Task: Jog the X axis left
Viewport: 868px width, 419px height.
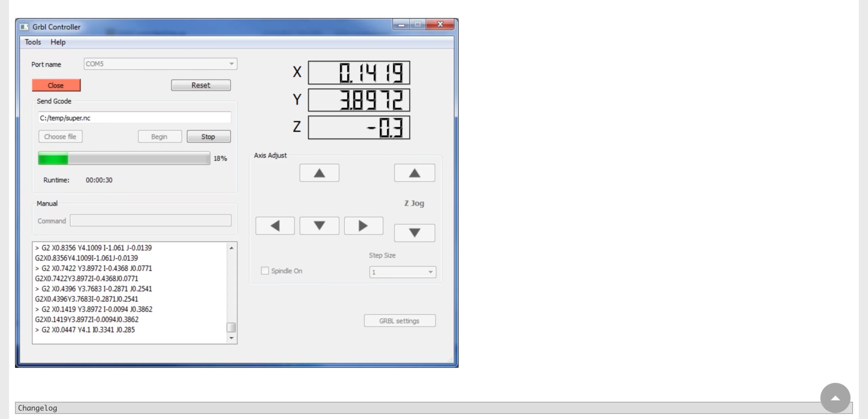Action: point(275,225)
